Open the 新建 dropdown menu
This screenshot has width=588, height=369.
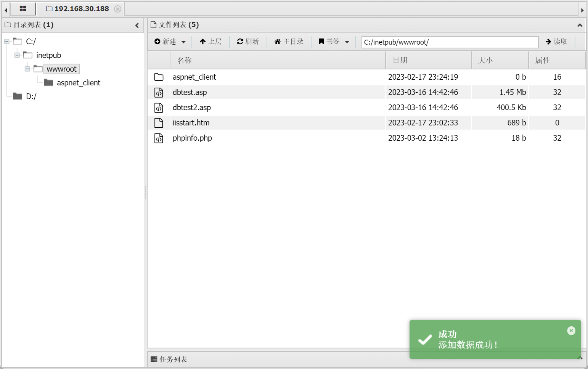pyautogui.click(x=183, y=42)
